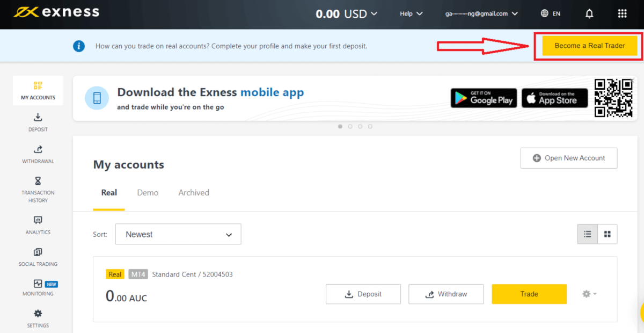
Task: Select the Real accounts tab
Action: (x=109, y=193)
